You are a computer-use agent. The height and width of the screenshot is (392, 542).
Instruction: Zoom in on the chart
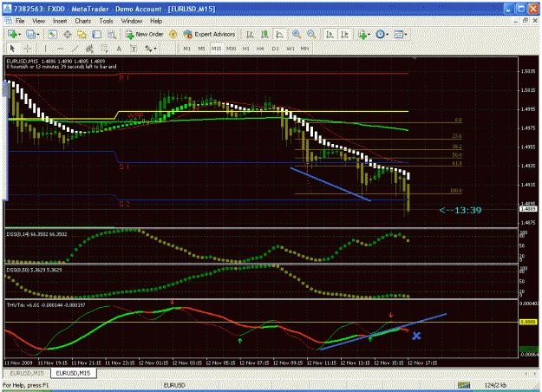tap(297, 34)
